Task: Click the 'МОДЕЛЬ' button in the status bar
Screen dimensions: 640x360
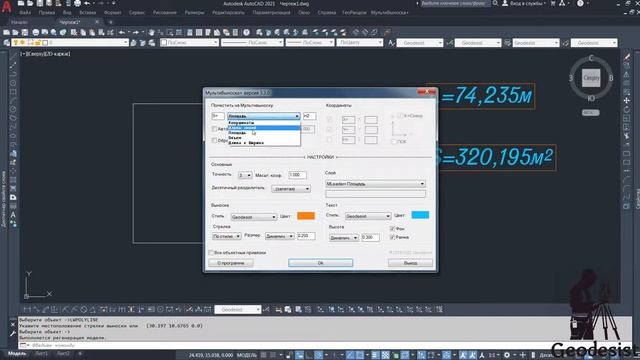Action: click(247, 355)
